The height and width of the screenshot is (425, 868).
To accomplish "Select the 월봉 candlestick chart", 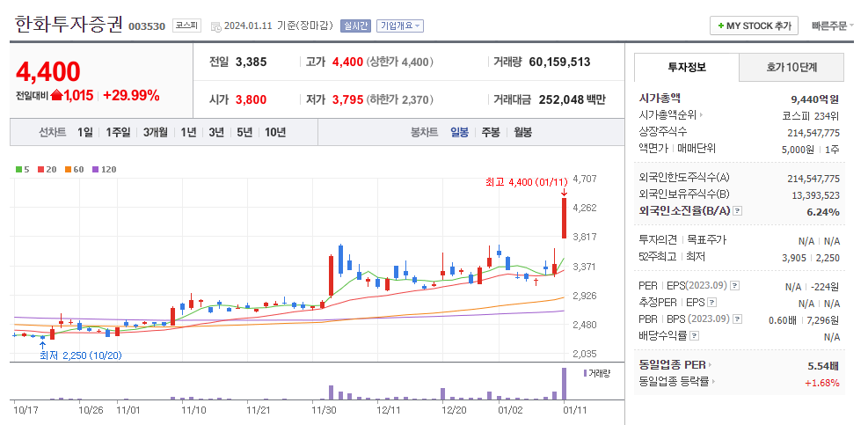I will click(522, 133).
